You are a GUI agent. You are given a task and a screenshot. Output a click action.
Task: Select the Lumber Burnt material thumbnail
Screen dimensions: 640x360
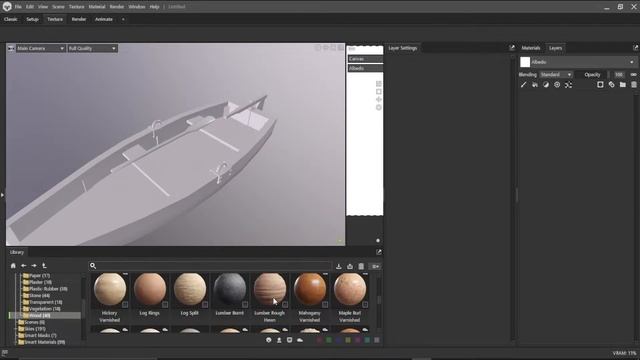pos(230,289)
